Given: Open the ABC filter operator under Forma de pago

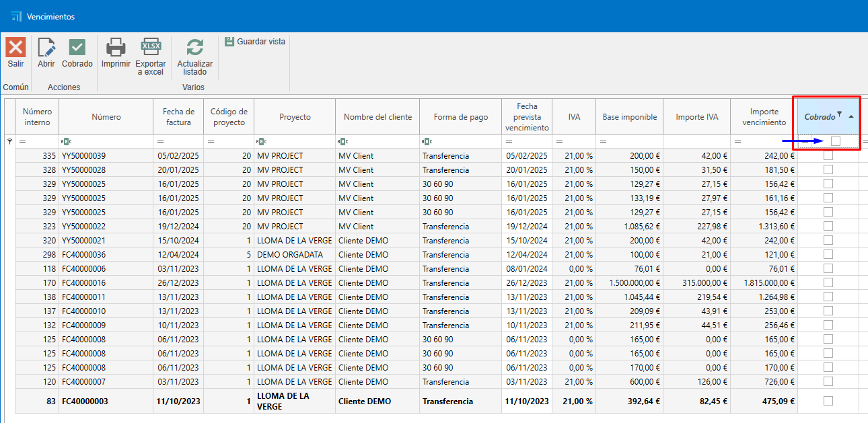Looking at the screenshot, I should tap(427, 141).
